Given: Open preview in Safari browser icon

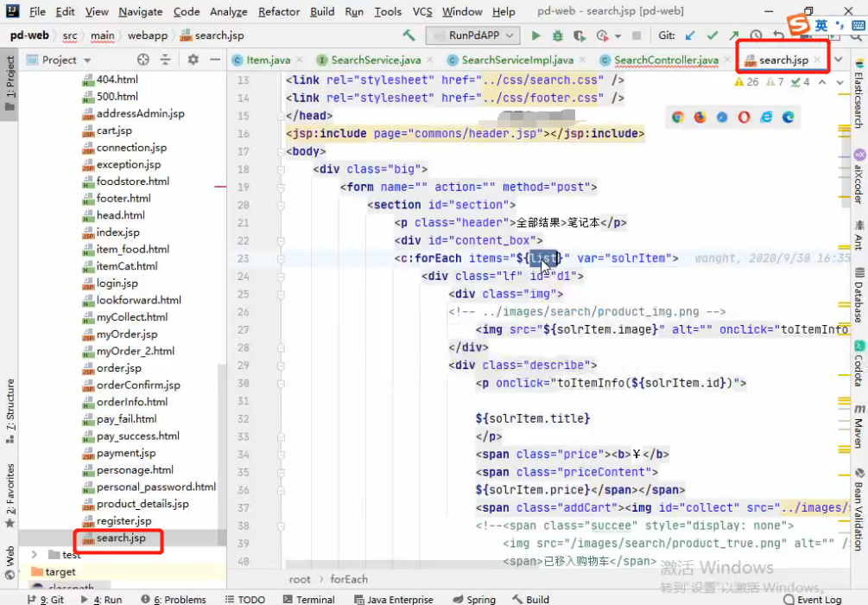Looking at the screenshot, I should pos(722,117).
